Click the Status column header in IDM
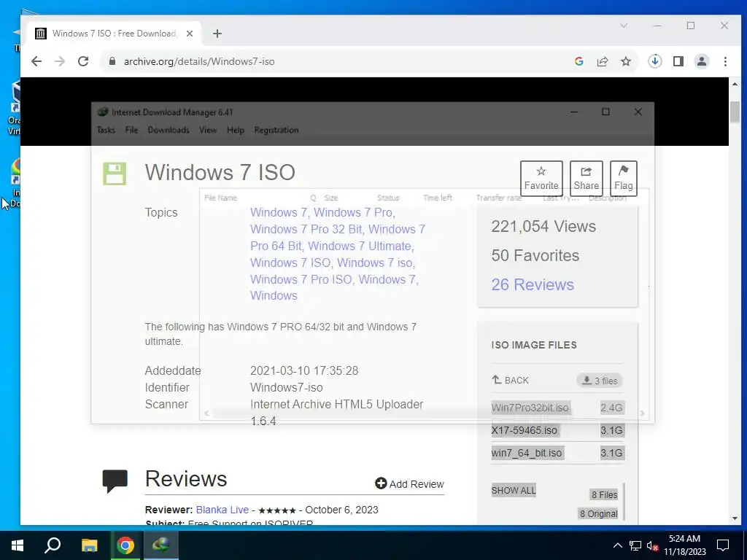The height and width of the screenshot is (560, 747). (388, 198)
